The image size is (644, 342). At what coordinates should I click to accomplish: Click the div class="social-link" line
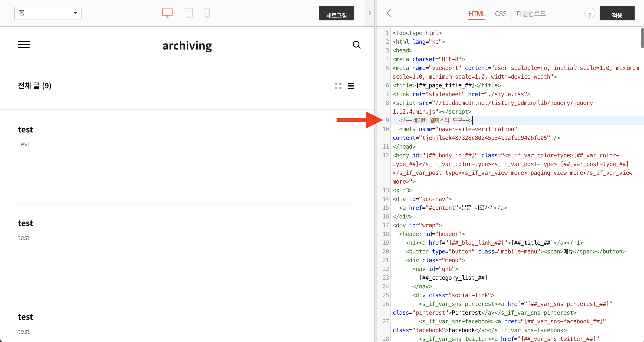pos(453,295)
